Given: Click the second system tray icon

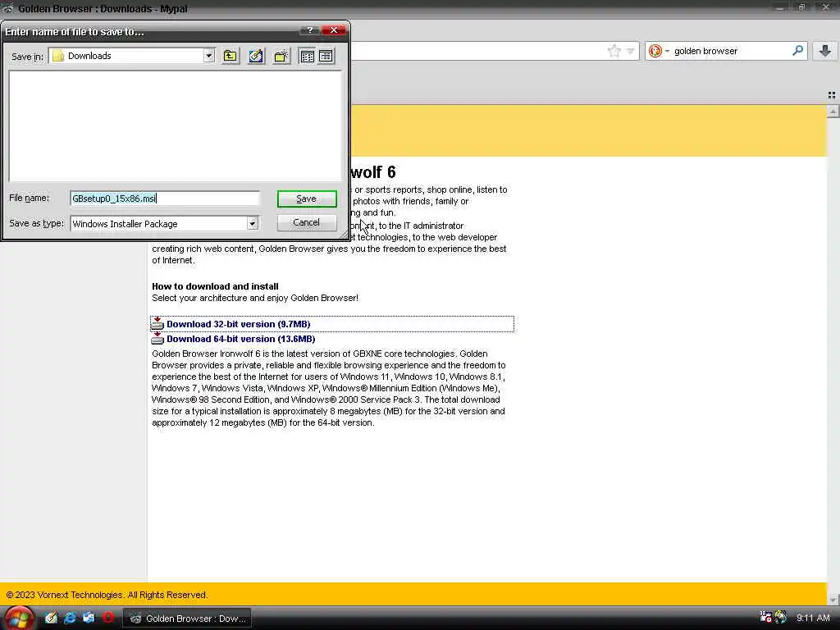Looking at the screenshot, I should [x=781, y=618].
